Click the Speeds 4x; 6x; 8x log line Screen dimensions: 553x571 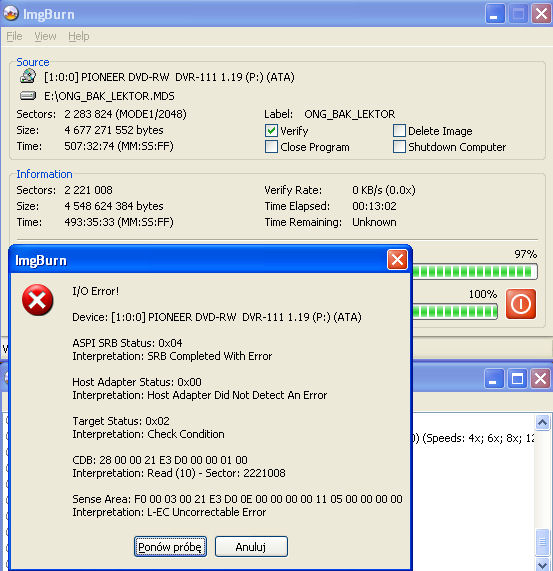[x=473, y=438]
